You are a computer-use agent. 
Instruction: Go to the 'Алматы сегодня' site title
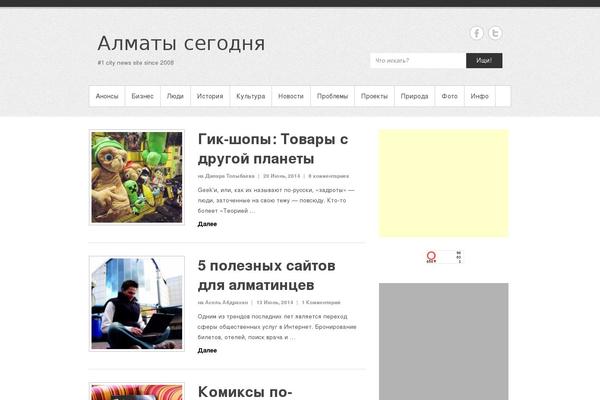(x=181, y=43)
